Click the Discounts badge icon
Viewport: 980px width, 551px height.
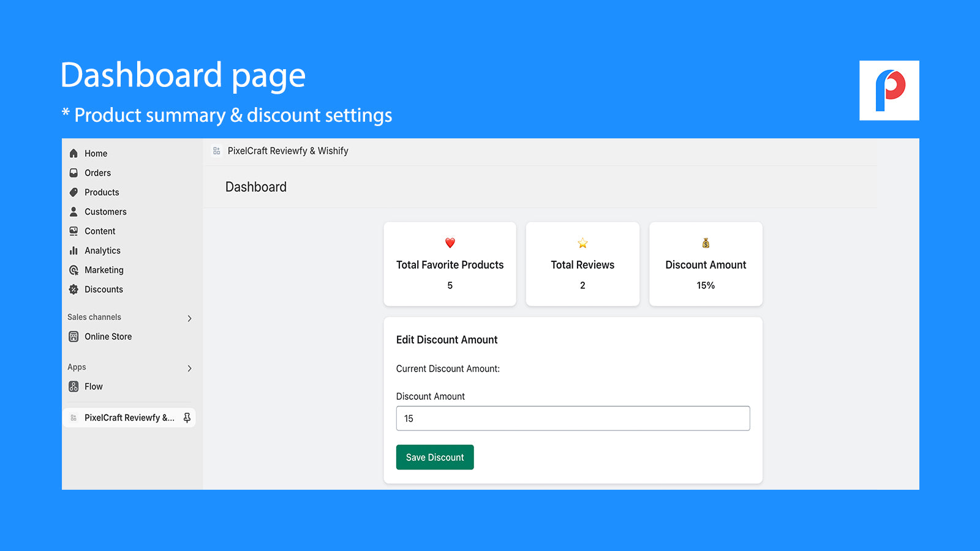[73, 290]
